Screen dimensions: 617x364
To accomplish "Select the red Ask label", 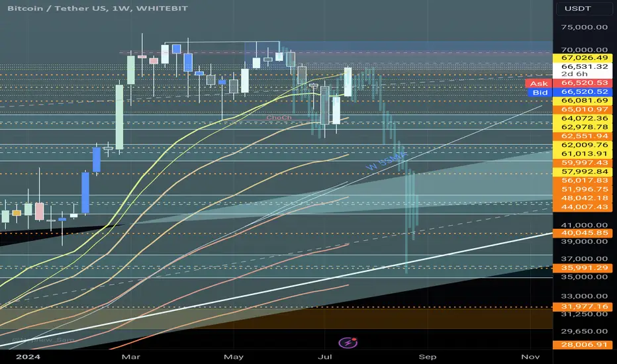I will (x=539, y=83).
